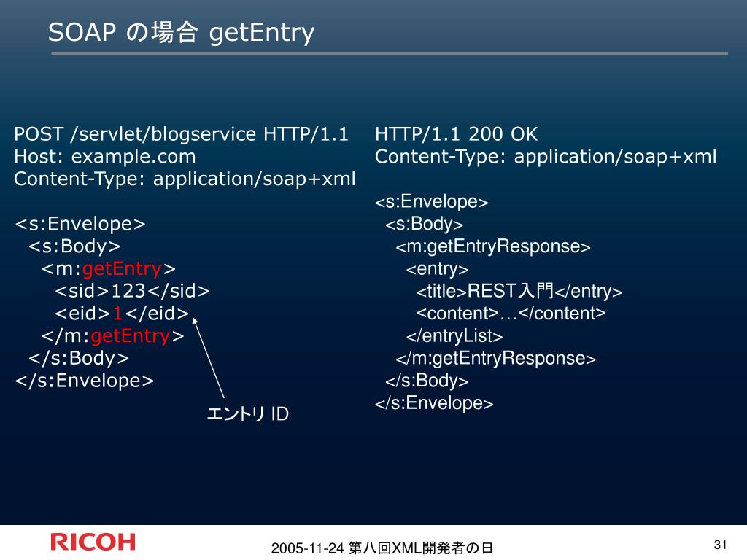The width and height of the screenshot is (747, 560).
Task: Click the '<content>…</content>' line
Action: [x=511, y=314]
